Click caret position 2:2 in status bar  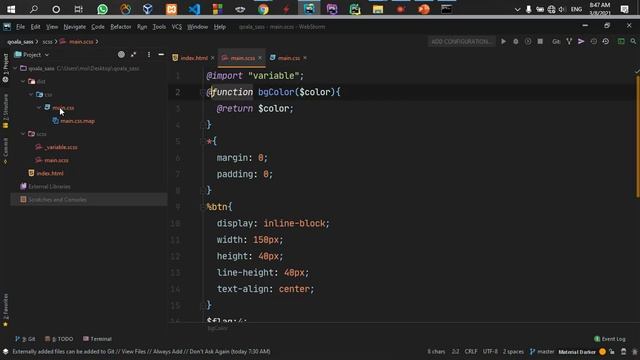455,351
